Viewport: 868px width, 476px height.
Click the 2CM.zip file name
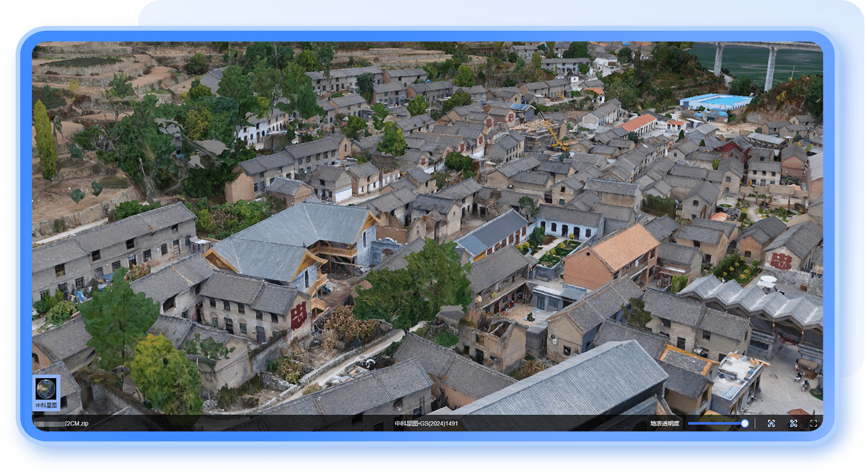[x=77, y=423]
